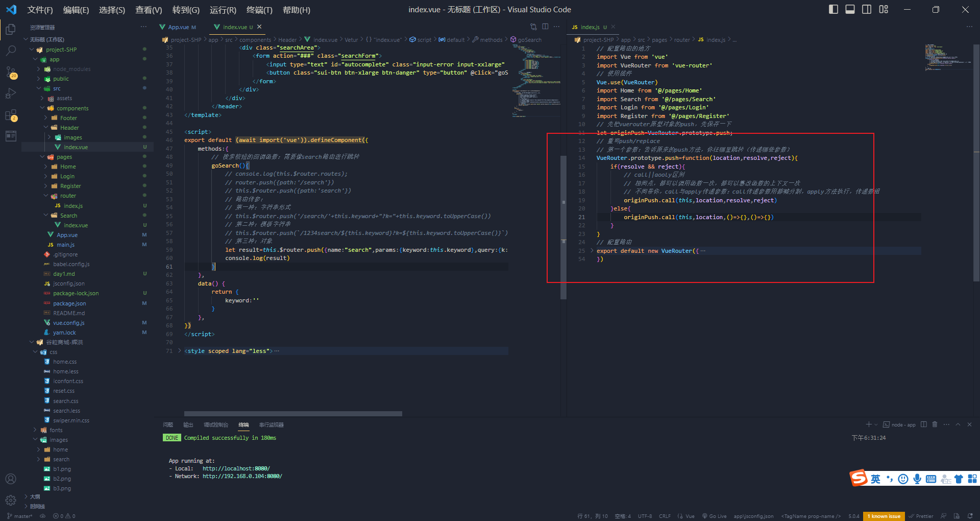Close the index.js editor tab
The width and height of the screenshot is (980, 521).
(613, 27)
